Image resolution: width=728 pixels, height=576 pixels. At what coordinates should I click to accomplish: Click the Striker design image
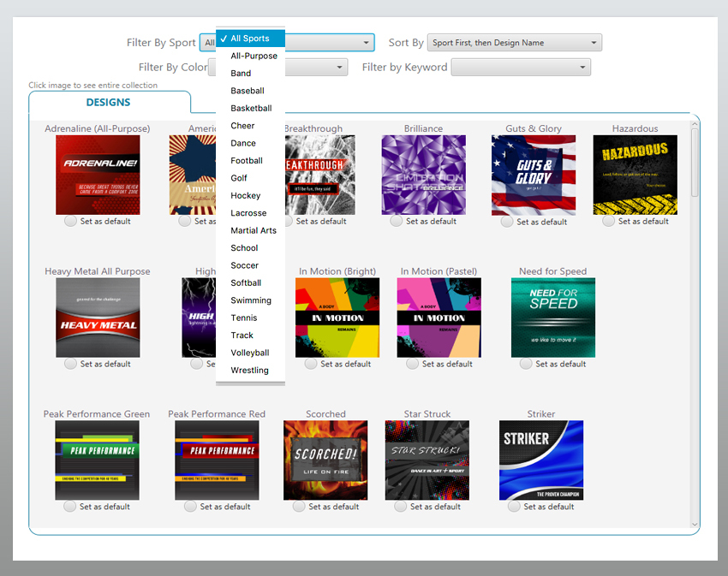540,460
